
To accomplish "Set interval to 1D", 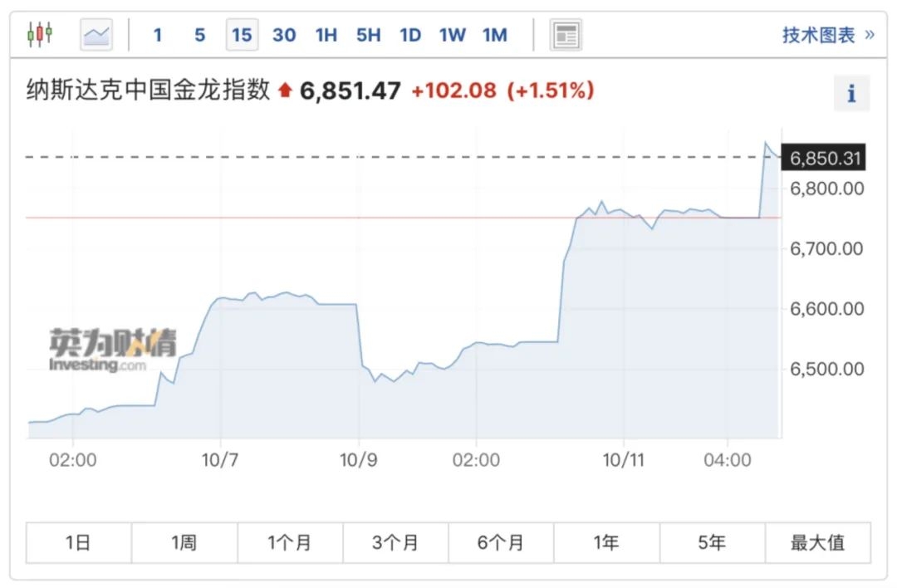I will (410, 35).
